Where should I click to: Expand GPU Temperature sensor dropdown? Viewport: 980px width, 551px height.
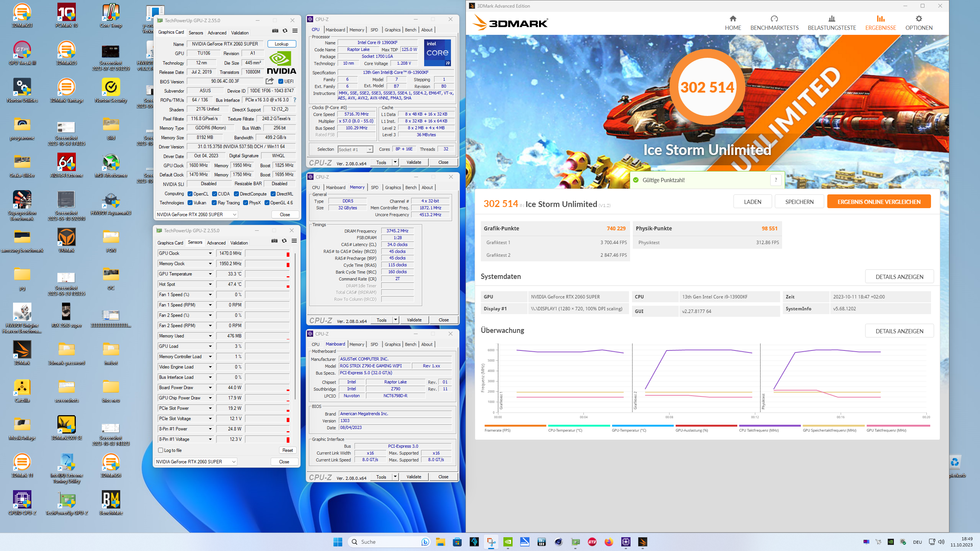210,274
